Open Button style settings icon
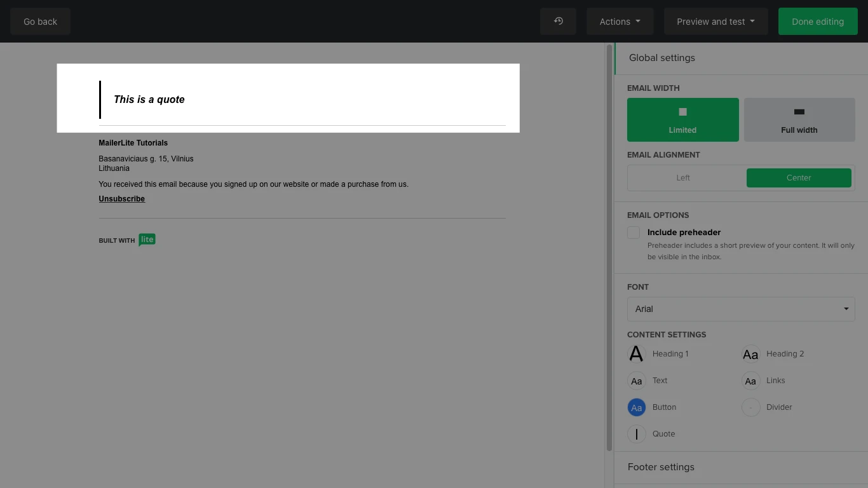The image size is (868, 488). click(636, 407)
